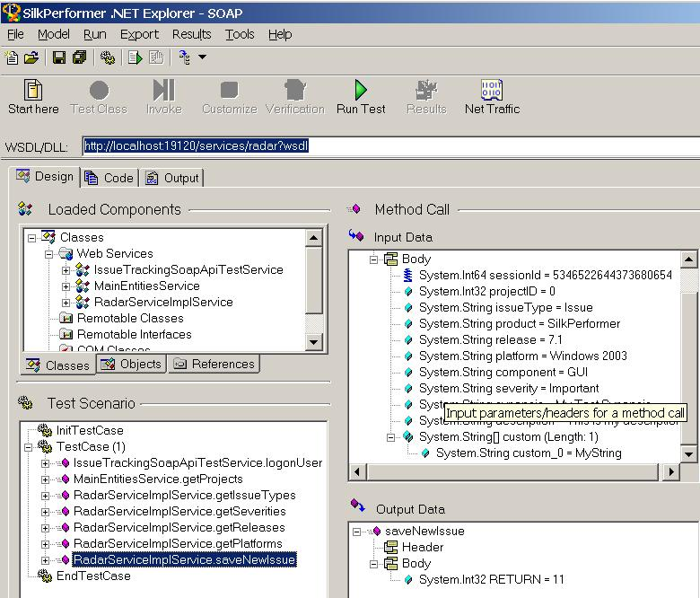Select RadarServiceImplService.getPlatforms method call
The height and width of the screenshot is (598, 700).
(x=178, y=543)
